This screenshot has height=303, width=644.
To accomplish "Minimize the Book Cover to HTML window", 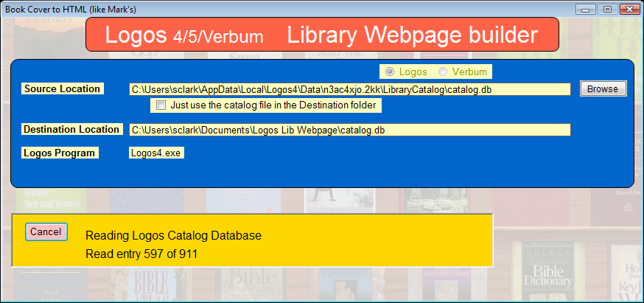I will (585, 10).
